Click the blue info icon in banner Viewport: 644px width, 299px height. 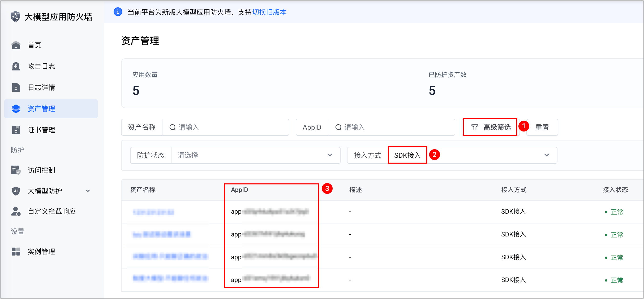pyautogui.click(x=118, y=12)
